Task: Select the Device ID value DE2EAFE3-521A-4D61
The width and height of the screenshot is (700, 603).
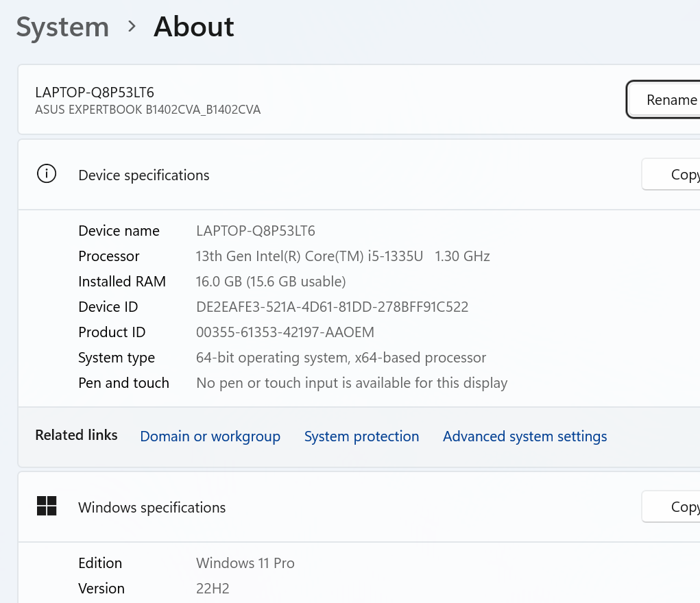Action: 332,307
